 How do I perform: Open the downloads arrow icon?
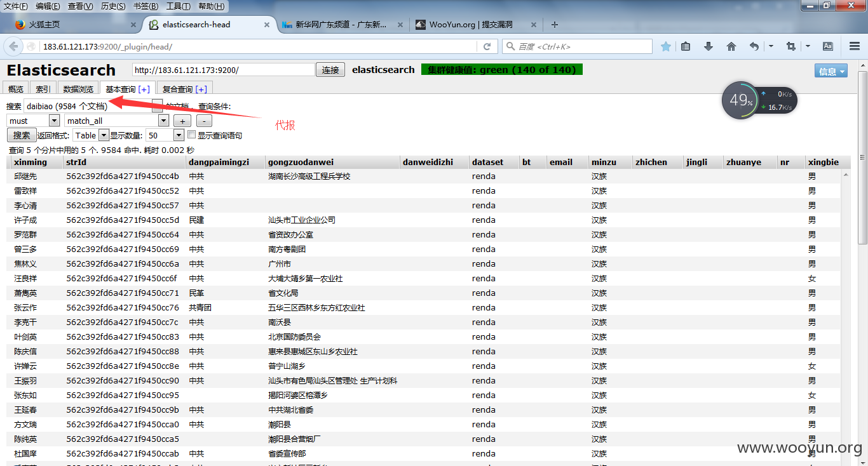(709, 46)
